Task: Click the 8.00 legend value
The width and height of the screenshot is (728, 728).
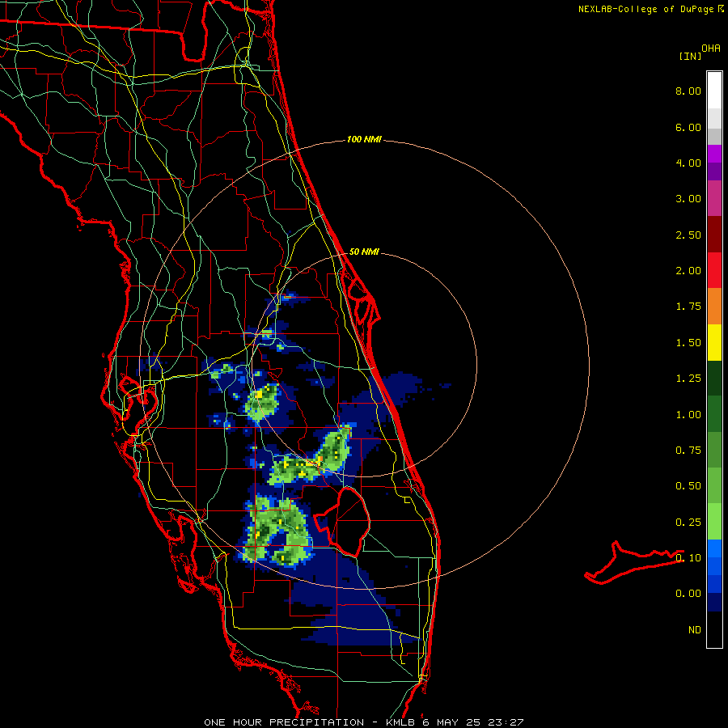Action: [688, 91]
